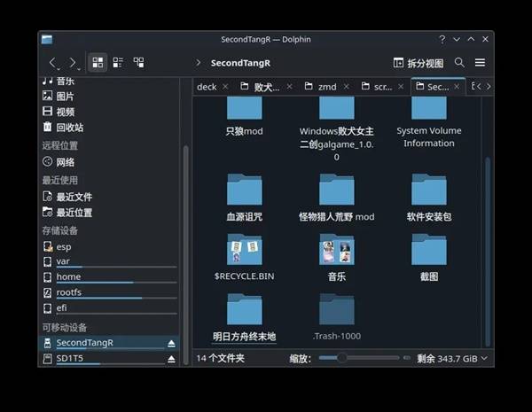
Task: Switch to compact view mode
Action: [118, 63]
